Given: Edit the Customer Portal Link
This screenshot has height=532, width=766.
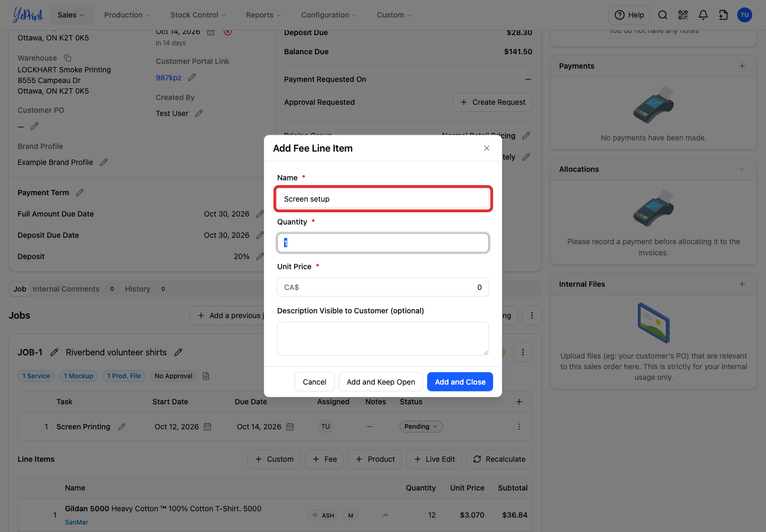Looking at the screenshot, I should [x=192, y=78].
